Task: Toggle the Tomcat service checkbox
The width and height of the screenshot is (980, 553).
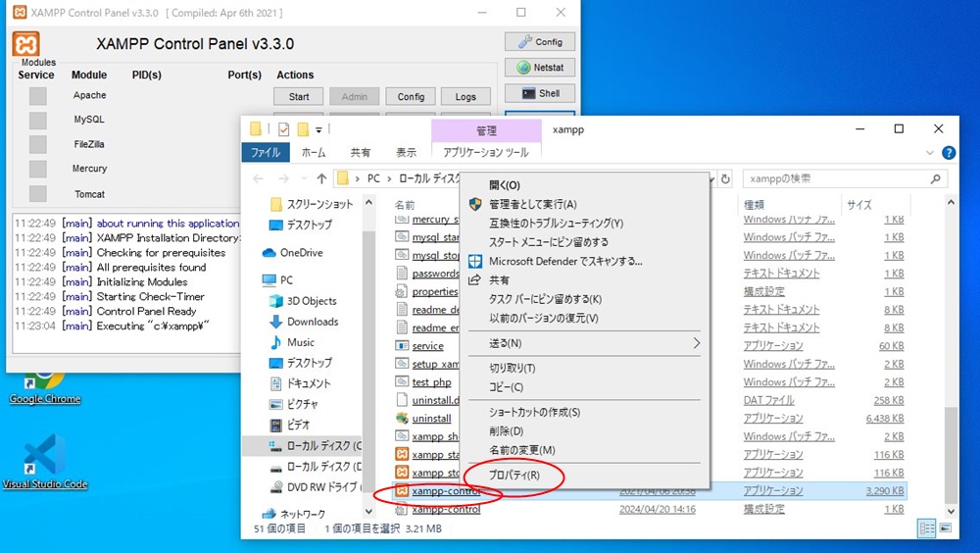Action: [x=38, y=193]
